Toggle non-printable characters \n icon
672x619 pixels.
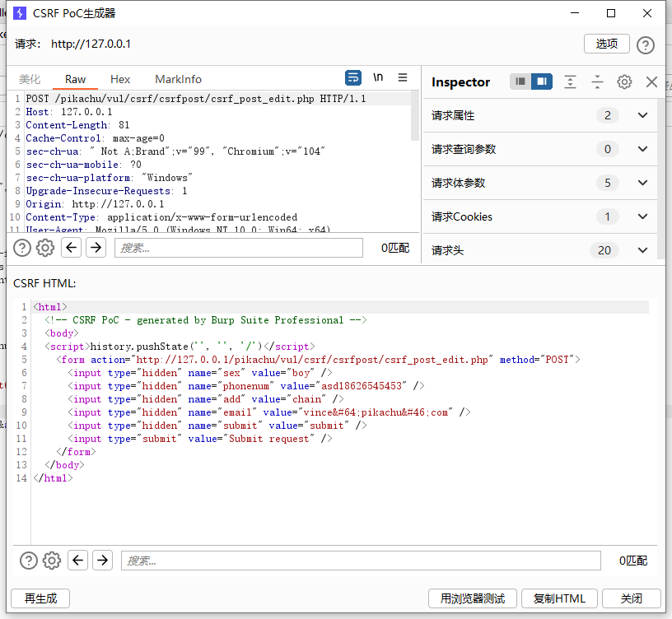pyautogui.click(x=377, y=77)
